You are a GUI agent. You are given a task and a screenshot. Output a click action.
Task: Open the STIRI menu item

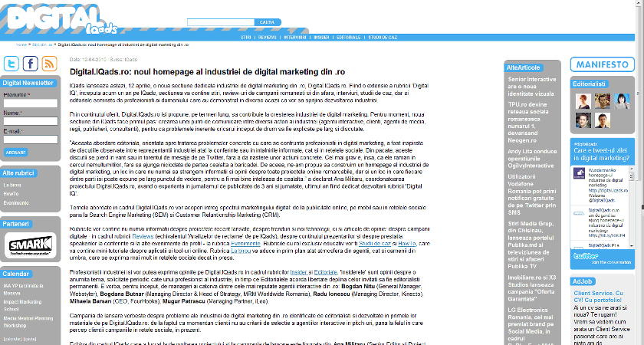tap(245, 38)
